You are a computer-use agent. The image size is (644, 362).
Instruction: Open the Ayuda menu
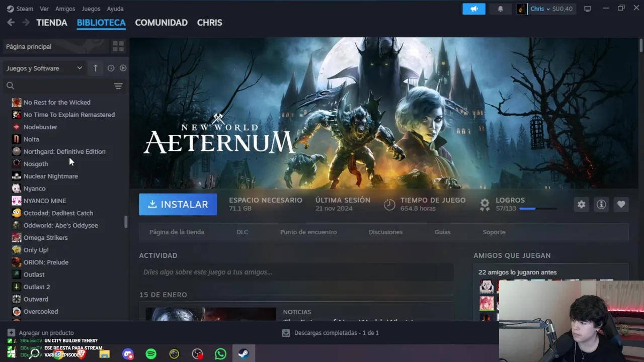tap(115, 9)
